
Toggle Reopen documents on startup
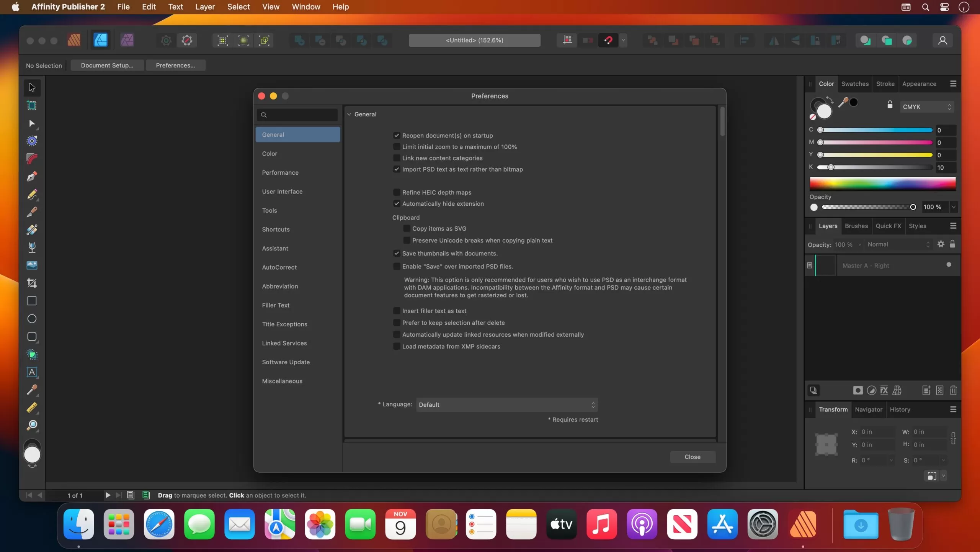(x=396, y=135)
